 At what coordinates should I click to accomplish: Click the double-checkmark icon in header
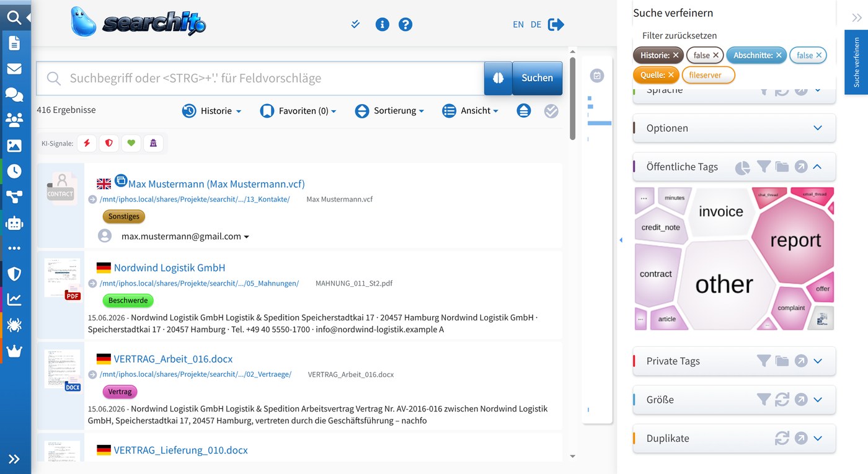pos(355,25)
